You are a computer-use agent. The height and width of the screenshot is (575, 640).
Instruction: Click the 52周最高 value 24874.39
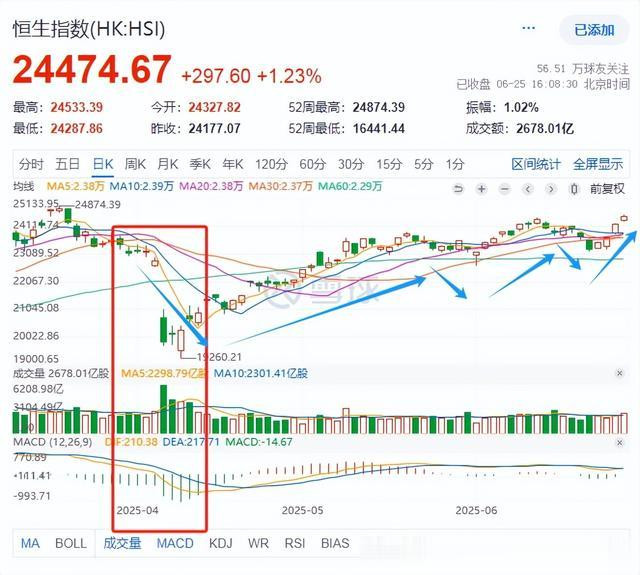379,107
